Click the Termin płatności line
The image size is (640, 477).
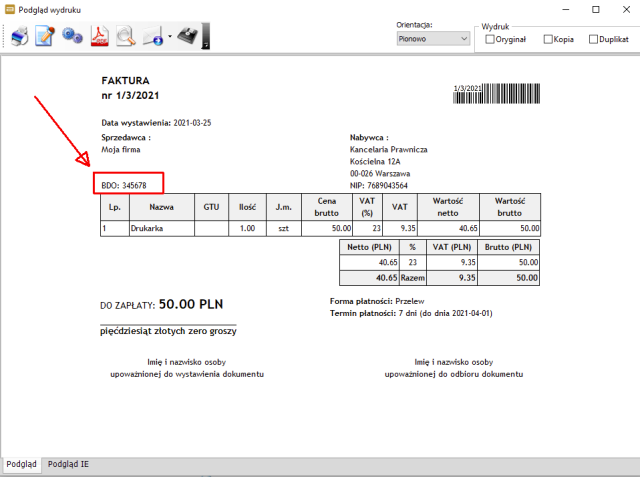[x=411, y=313]
